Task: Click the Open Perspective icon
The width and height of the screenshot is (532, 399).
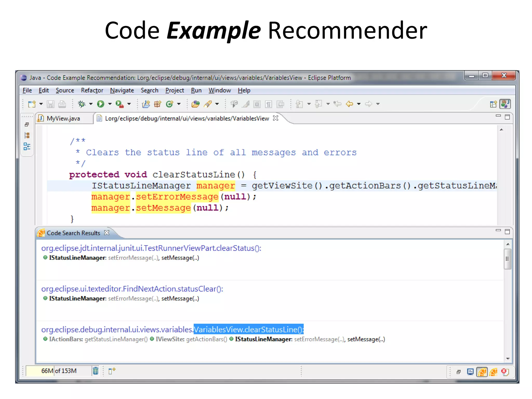Action: click(493, 104)
